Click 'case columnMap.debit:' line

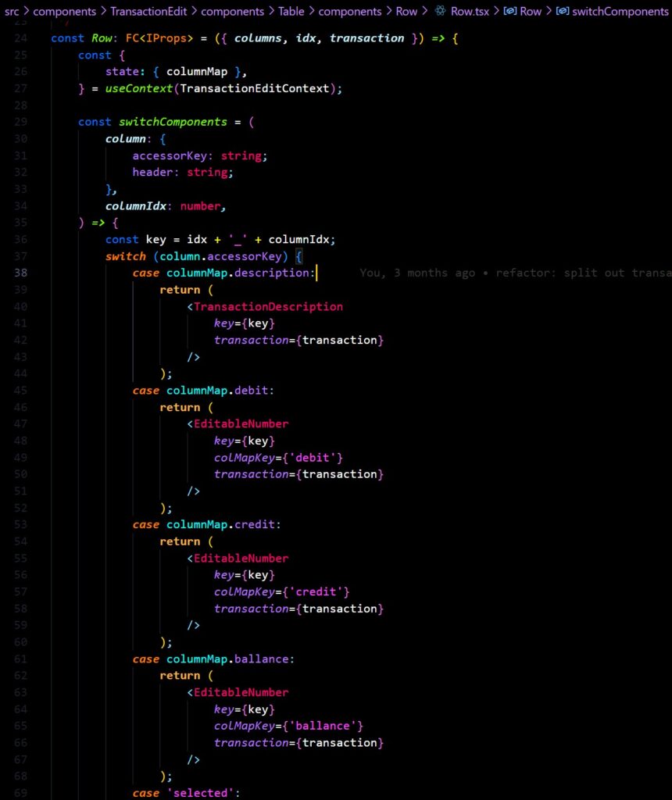pos(204,391)
